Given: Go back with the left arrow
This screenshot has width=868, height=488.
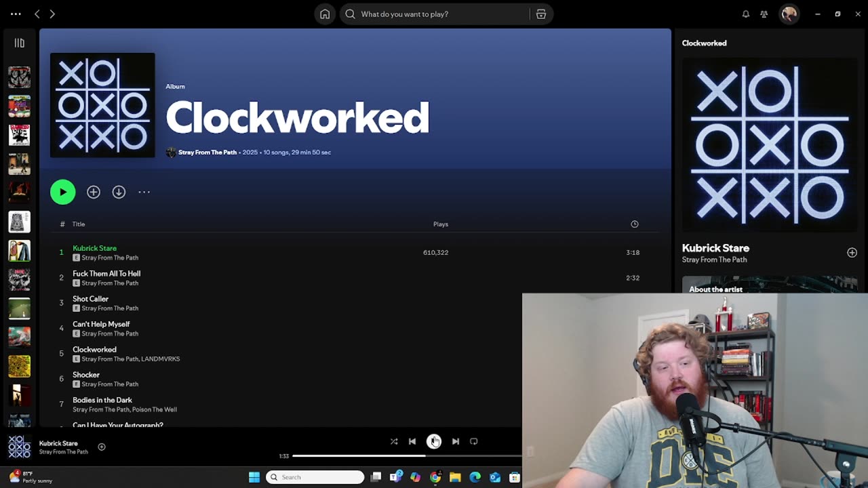Looking at the screenshot, I should tap(37, 14).
